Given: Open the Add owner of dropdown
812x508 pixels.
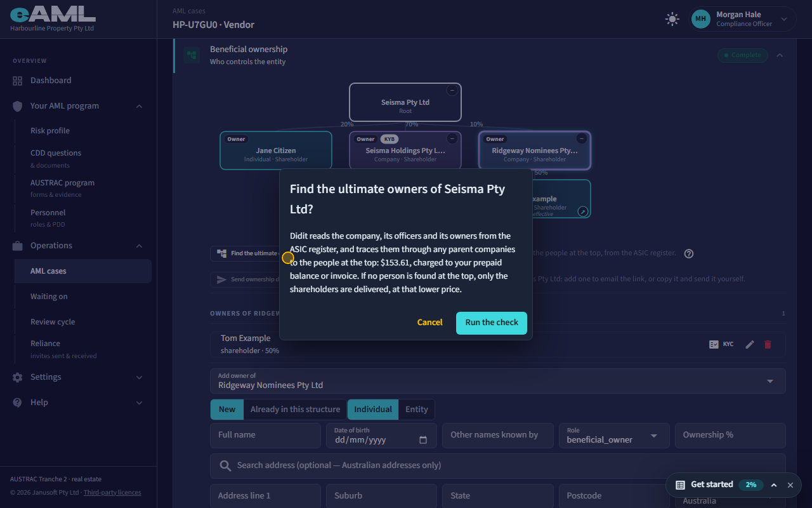Looking at the screenshot, I should coord(498,381).
